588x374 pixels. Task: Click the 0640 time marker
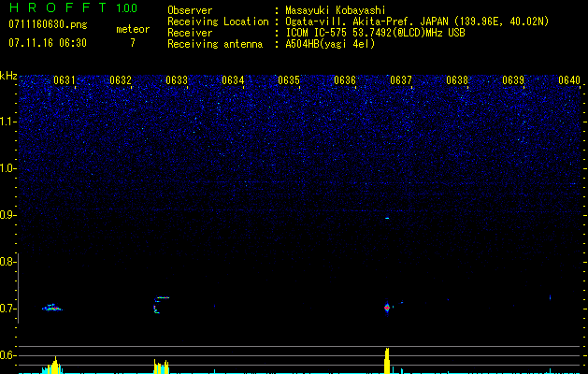569,80
